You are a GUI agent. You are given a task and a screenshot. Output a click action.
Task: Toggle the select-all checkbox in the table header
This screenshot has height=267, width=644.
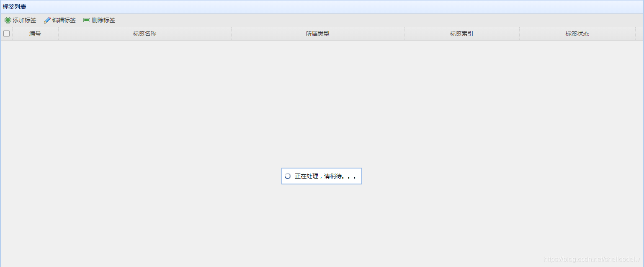6,34
